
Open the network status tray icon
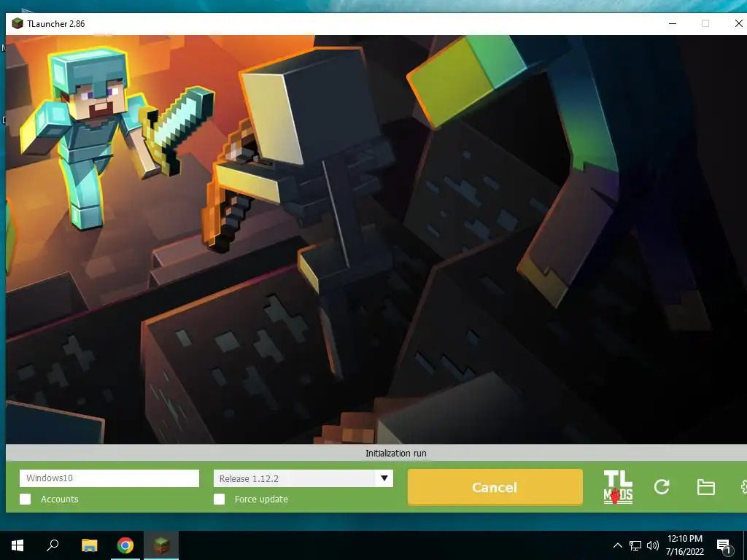(x=635, y=545)
